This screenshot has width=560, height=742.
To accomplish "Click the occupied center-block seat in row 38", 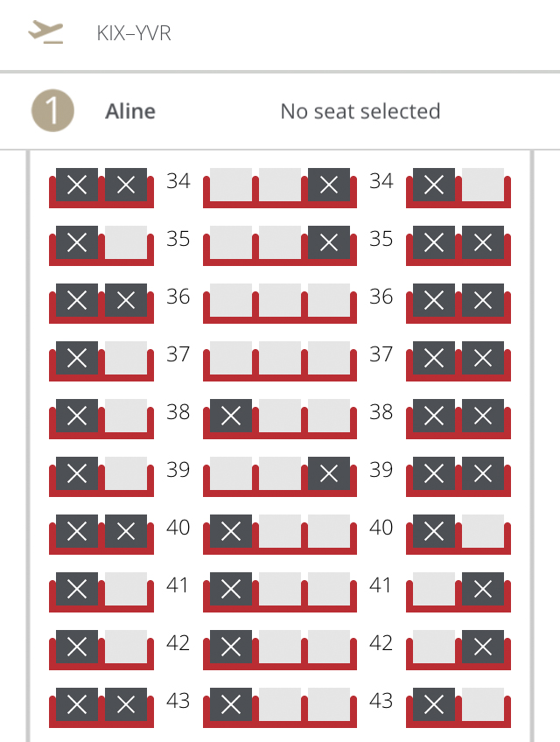I will [231, 416].
